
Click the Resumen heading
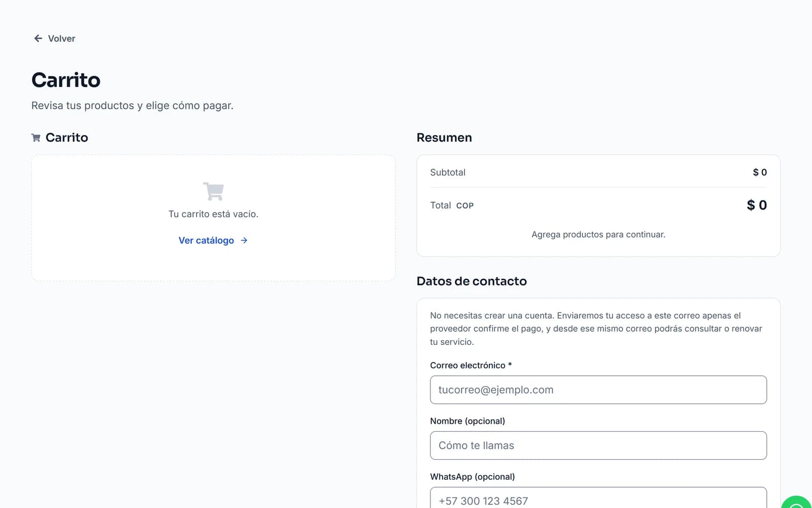click(x=444, y=138)
